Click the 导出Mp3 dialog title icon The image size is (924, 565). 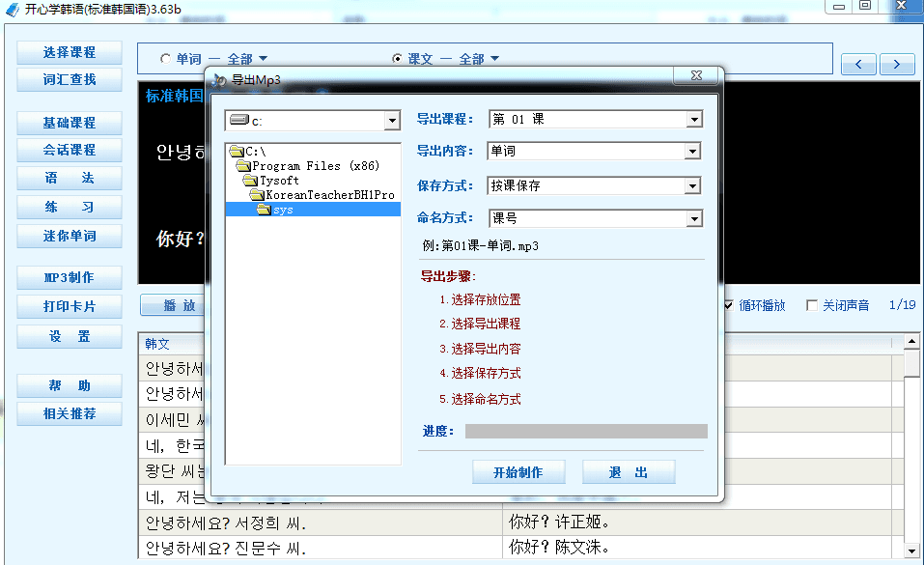pos(220,80)
